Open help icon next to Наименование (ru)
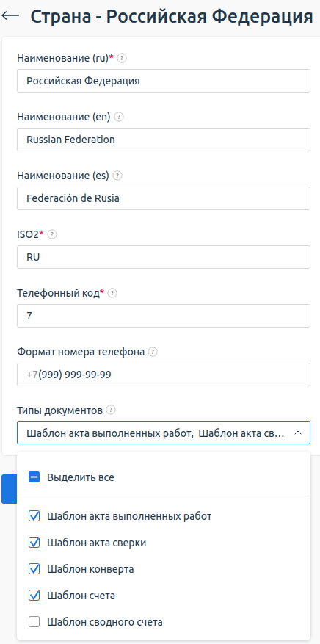320x644 pixels. [122, 58]
